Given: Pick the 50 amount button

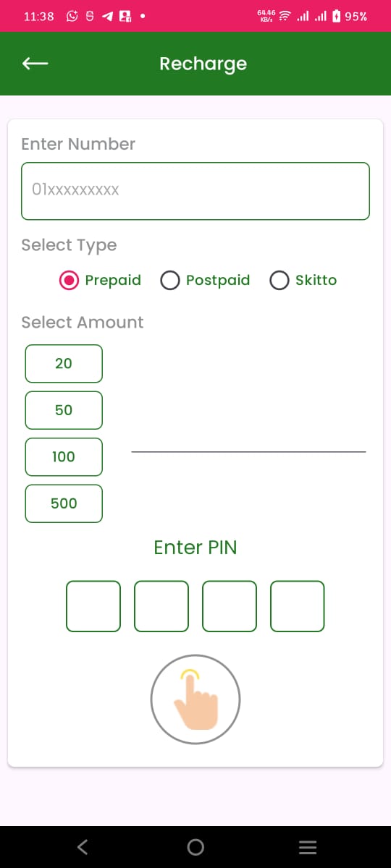Looking at the screenshot, I should click(64, 410).
